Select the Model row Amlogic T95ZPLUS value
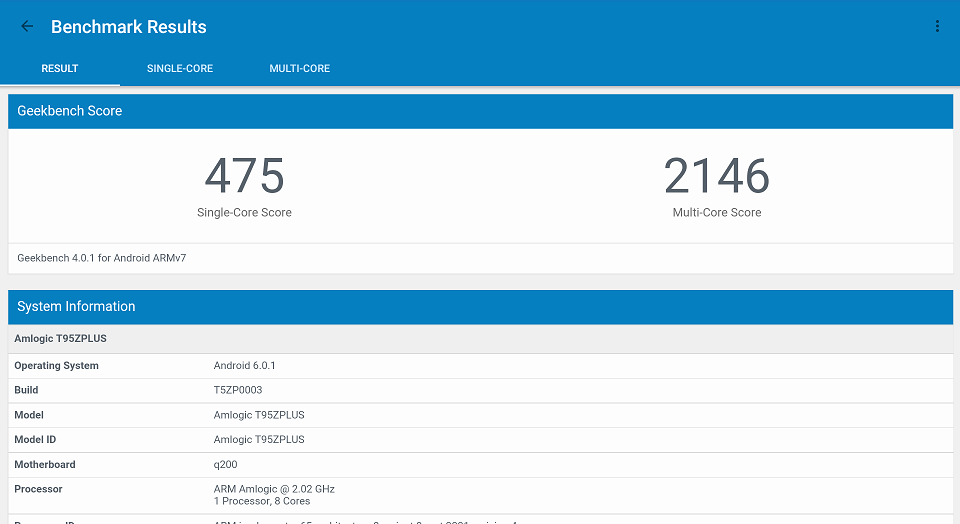The height and width of the screenshot is (524, 960). click(259, 415)
